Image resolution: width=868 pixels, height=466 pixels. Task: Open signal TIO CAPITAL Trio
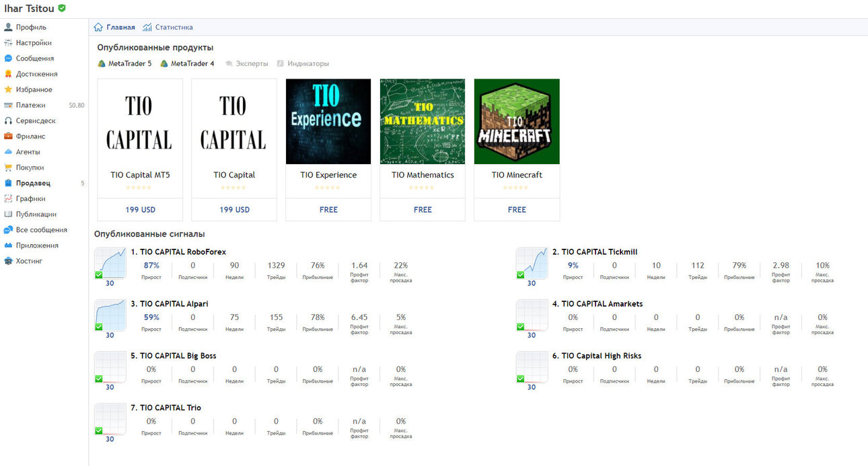point(166,407)
